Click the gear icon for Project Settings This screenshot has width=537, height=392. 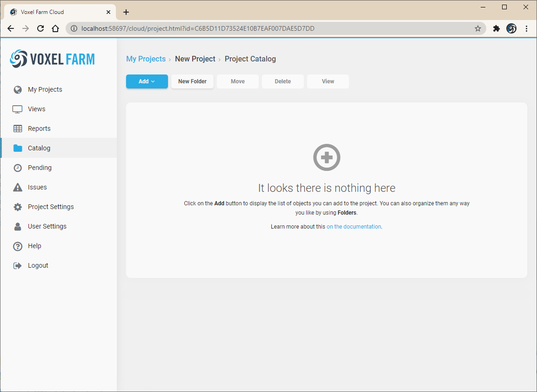[x=18, y=207]
